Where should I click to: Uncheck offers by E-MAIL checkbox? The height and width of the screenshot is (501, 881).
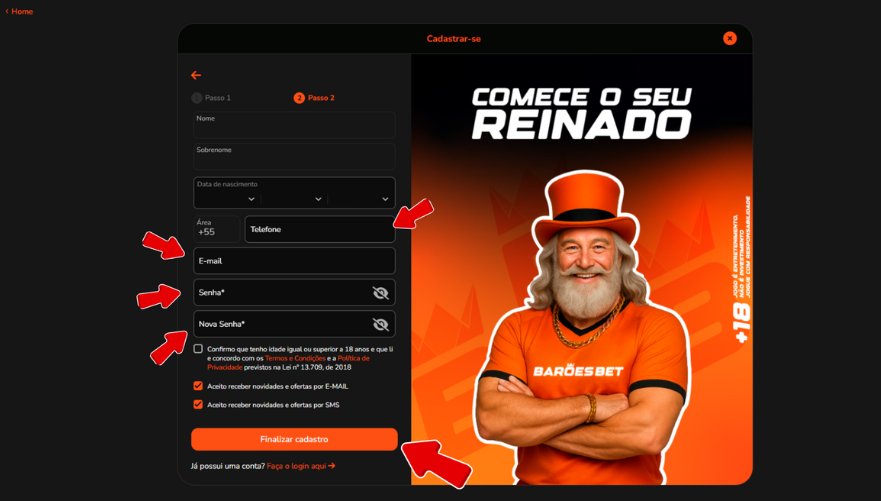pos(198,386)
